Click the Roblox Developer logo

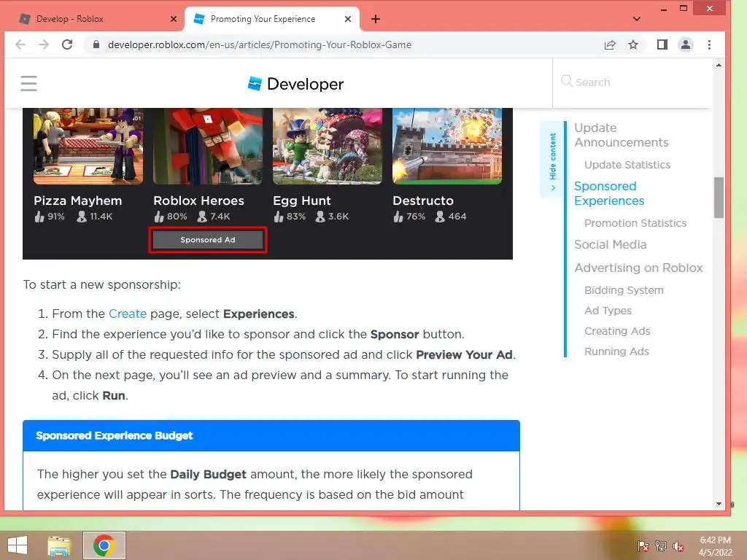coord(295,84)
